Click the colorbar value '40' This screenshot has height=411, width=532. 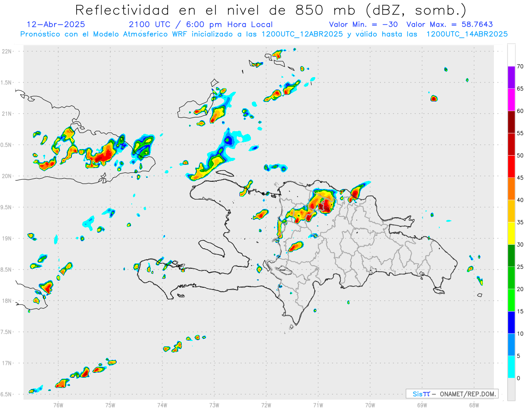tap(520, 200)
